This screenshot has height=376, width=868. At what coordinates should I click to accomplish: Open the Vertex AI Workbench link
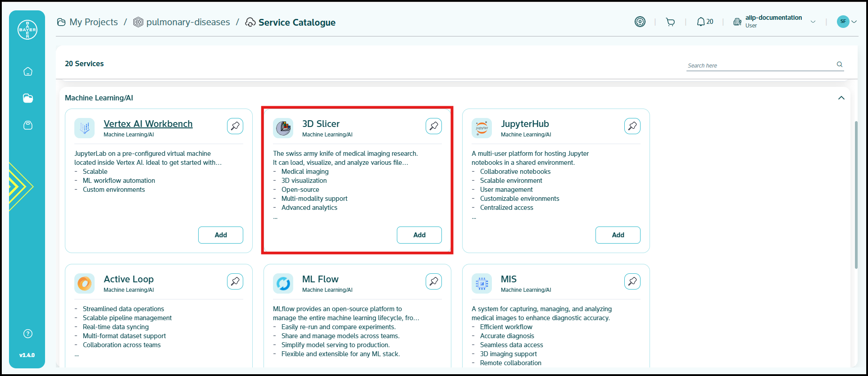point(148,124)
